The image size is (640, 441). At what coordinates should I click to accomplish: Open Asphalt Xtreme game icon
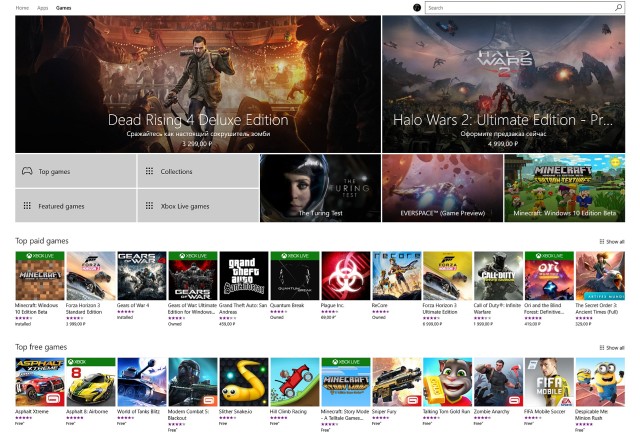pyautogui.click(x=40, y=382)
